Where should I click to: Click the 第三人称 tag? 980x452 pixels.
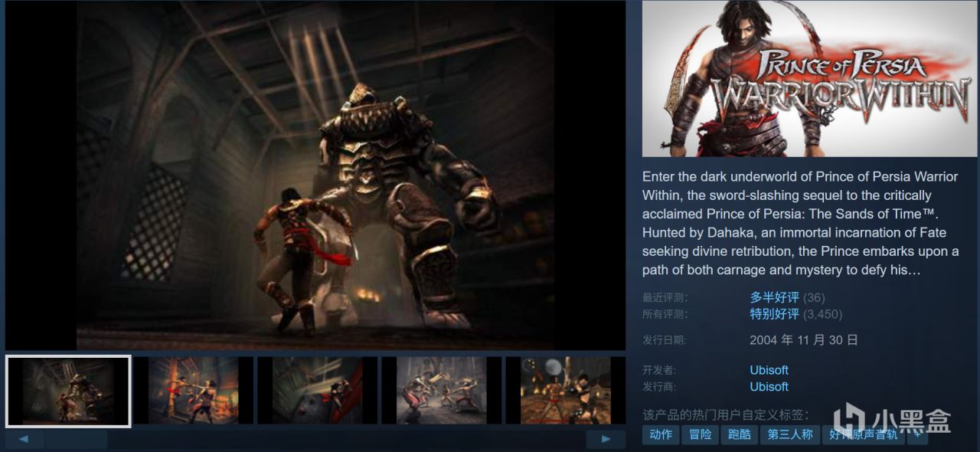point(791,435)
